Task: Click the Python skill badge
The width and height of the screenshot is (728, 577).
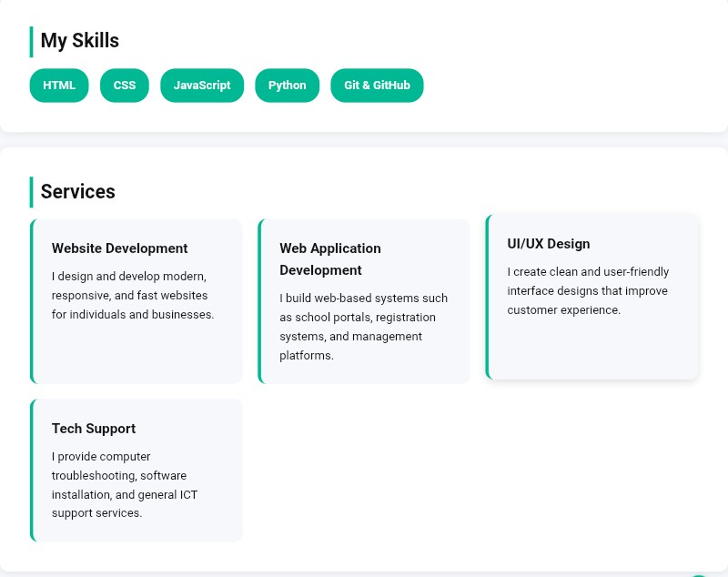Action: point(287,85)
